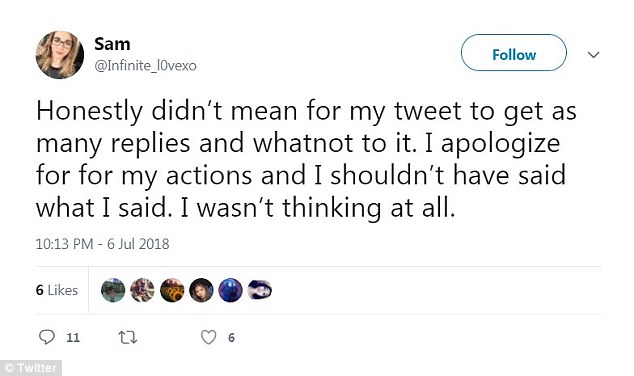The height and width of the screenshot is (376, 634).
Task: Click the Twitter copyright watermark
Action: [31, 368]
